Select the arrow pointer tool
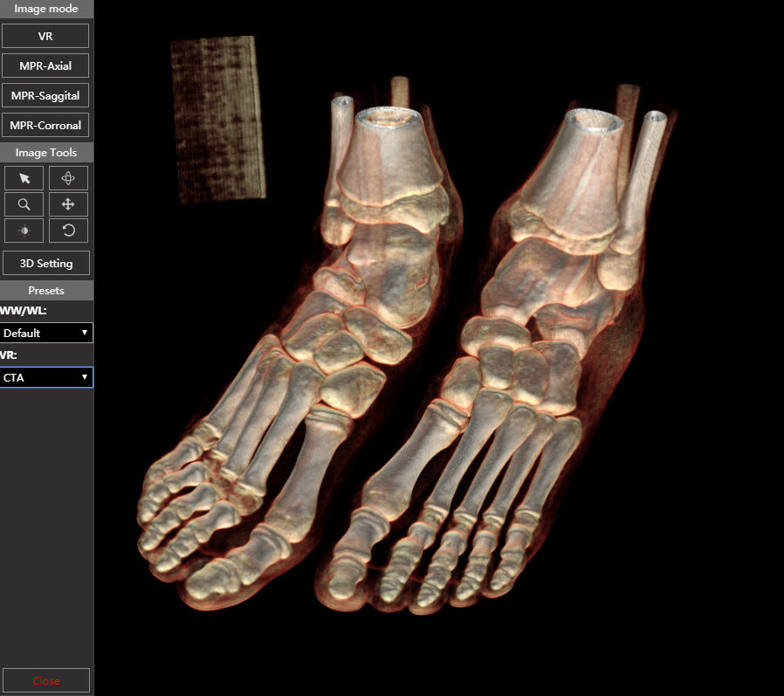This screenshot has height=696, width=784. pos(24,178)
